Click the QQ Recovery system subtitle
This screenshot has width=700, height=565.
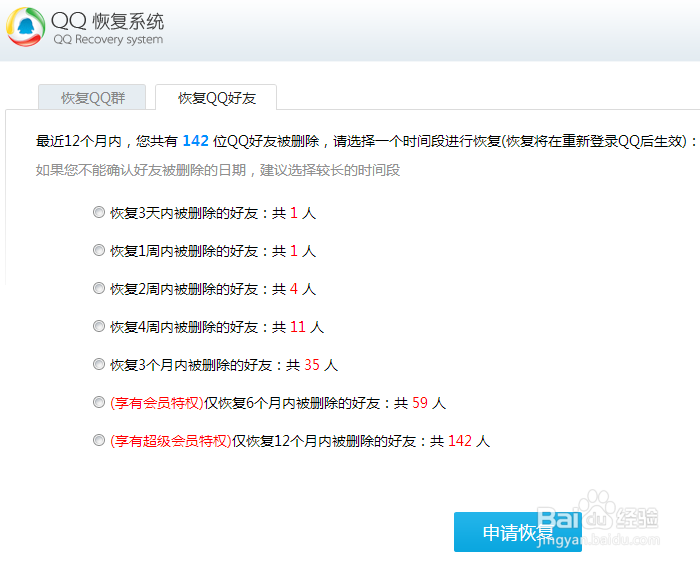tap(108, 40)
